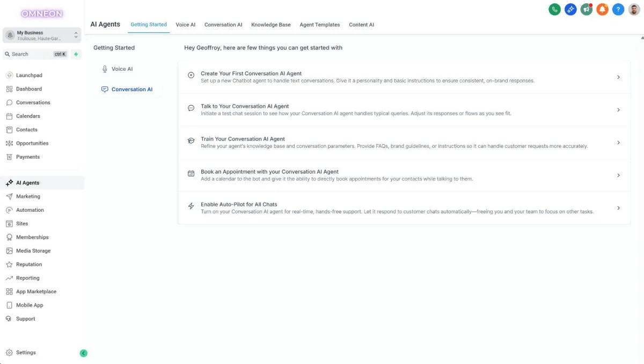Click Book an Appointment with your Conversation AI Agent
Image resolution: width=644 pixels, height=364 pixels.
coord(269,172)
